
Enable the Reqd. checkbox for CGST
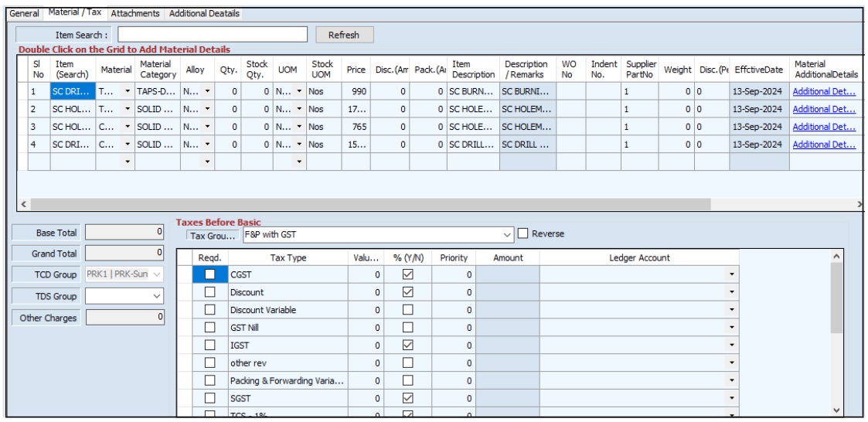click(209, 274)
